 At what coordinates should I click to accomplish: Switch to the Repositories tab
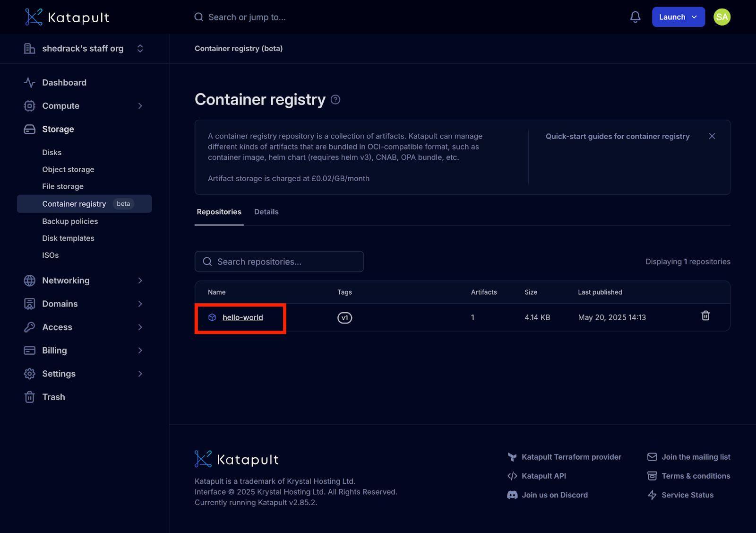[219, 212]
